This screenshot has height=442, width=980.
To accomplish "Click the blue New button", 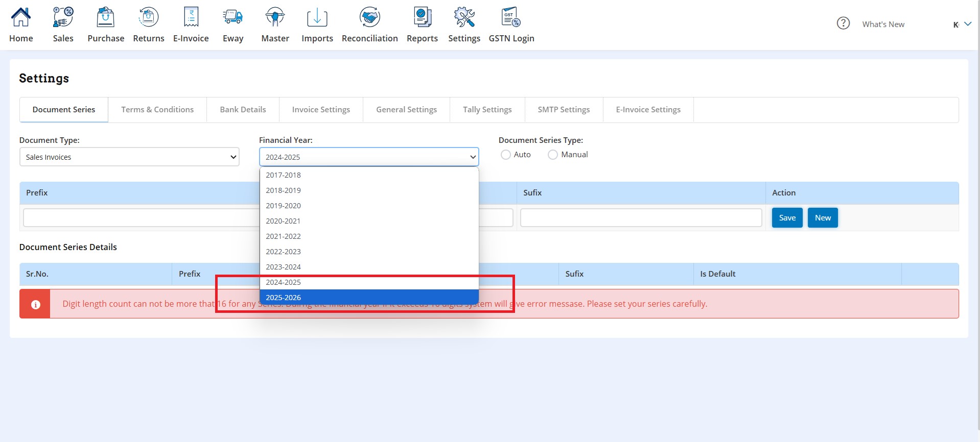I will point(823,218).
